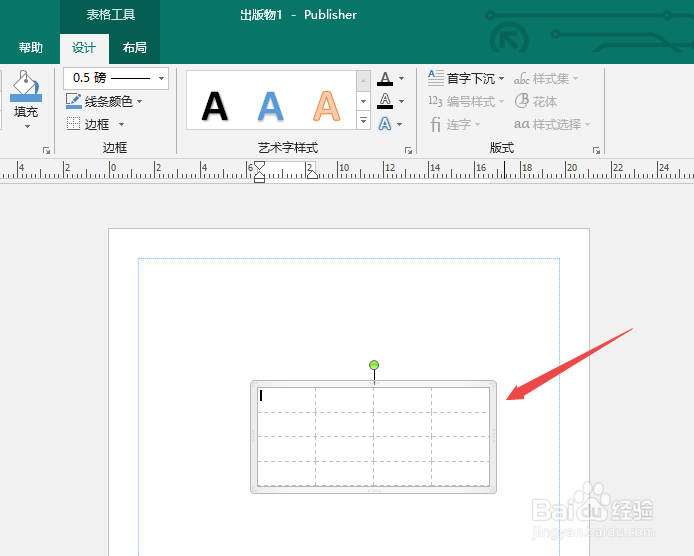Open the 0.5 pt line weight dropdown
The height and width of the screenshot is (556, 694).
pos(161,78)
